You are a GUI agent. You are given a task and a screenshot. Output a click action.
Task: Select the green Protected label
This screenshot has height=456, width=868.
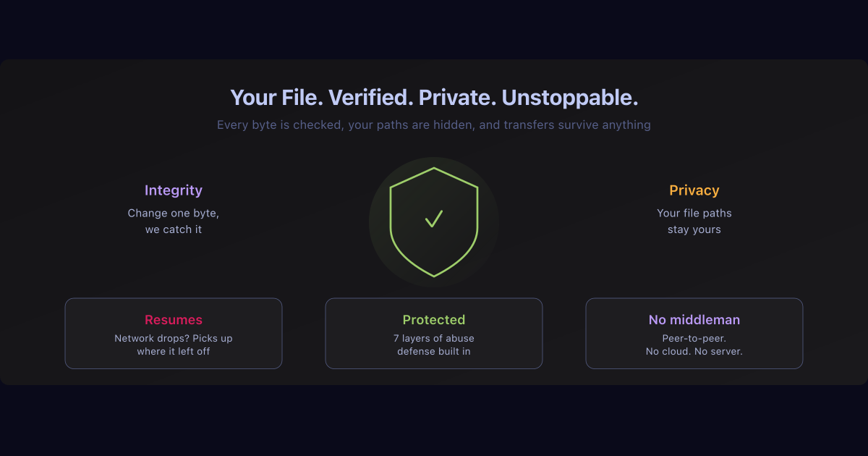click(434, 319)
